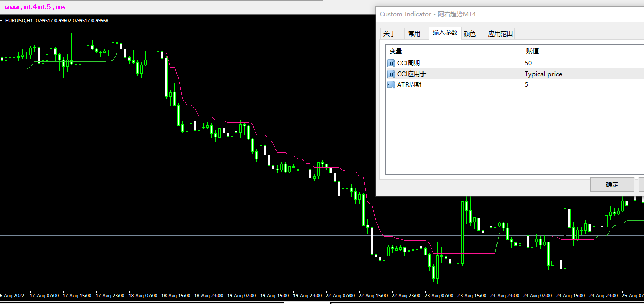Click the CCI应用于 parameter icon
Image resolution: width=644 pixels, height=304 pixels.
(x=391, y=74)
